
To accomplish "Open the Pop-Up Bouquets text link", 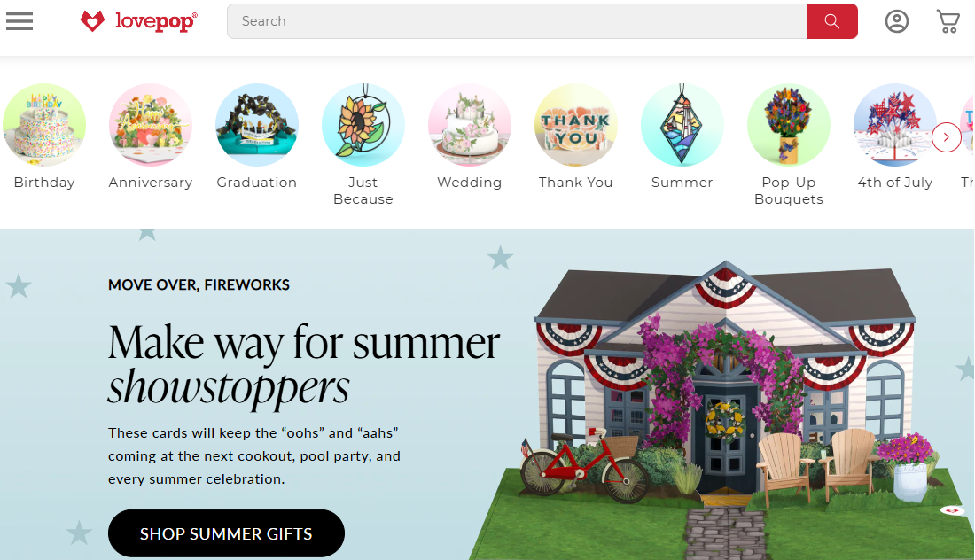I will tap(789, 191).
